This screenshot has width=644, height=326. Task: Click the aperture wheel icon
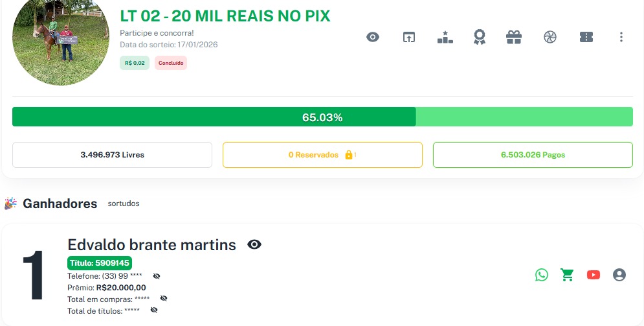[x=550, y=37]
